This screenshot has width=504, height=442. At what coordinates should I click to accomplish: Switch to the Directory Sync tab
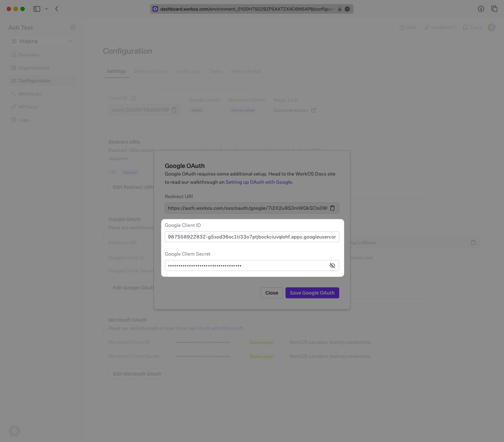point(151,71)
